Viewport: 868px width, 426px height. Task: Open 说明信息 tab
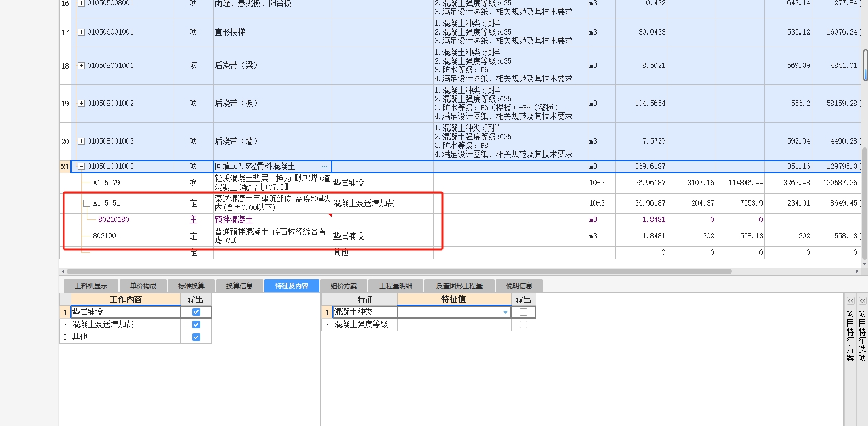519,286
